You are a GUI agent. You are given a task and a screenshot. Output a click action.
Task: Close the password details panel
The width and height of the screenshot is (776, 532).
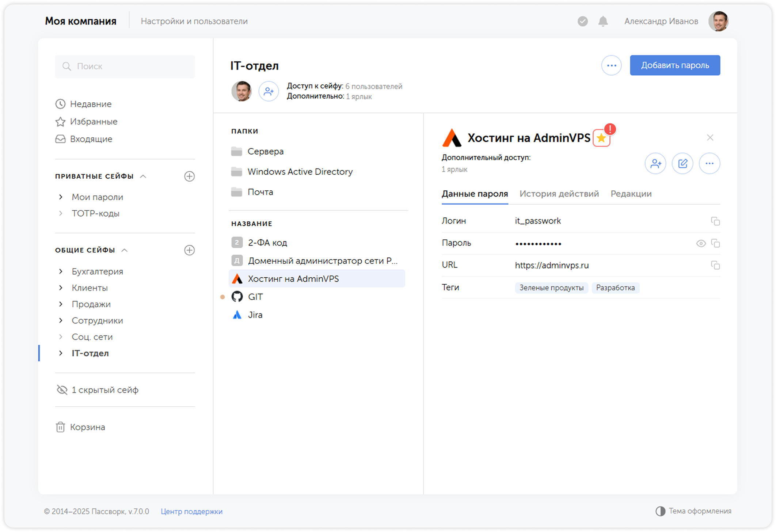[710, 138]
